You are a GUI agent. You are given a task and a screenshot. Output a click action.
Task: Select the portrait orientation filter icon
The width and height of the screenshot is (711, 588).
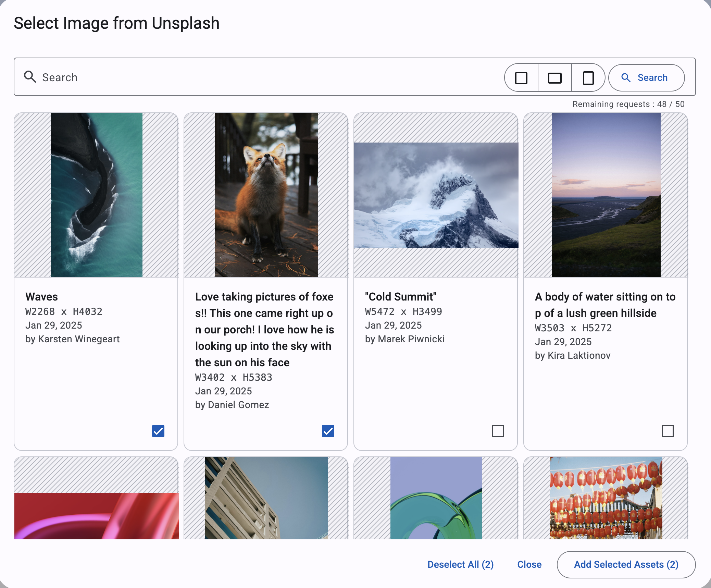coord(588,78)
